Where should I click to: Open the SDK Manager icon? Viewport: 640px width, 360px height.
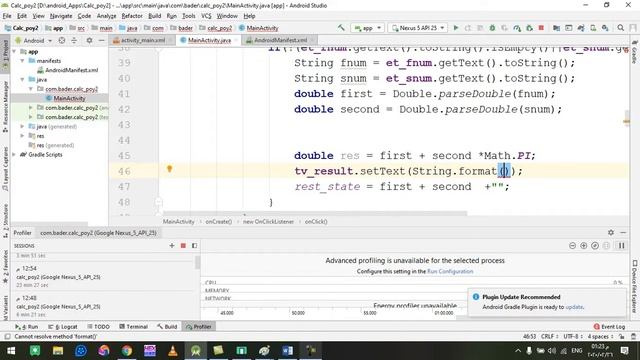(x=605, y=28)
